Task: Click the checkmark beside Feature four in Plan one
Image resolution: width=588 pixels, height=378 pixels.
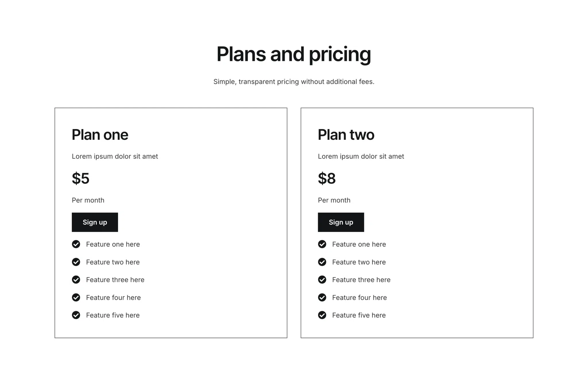Action: pos(76,298)
